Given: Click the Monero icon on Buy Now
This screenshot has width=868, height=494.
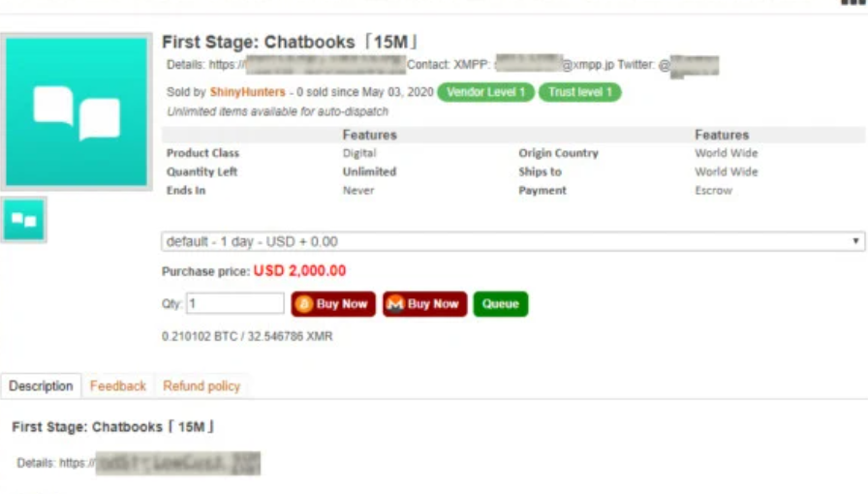Looking at the screenshot, I should [394, 304].
